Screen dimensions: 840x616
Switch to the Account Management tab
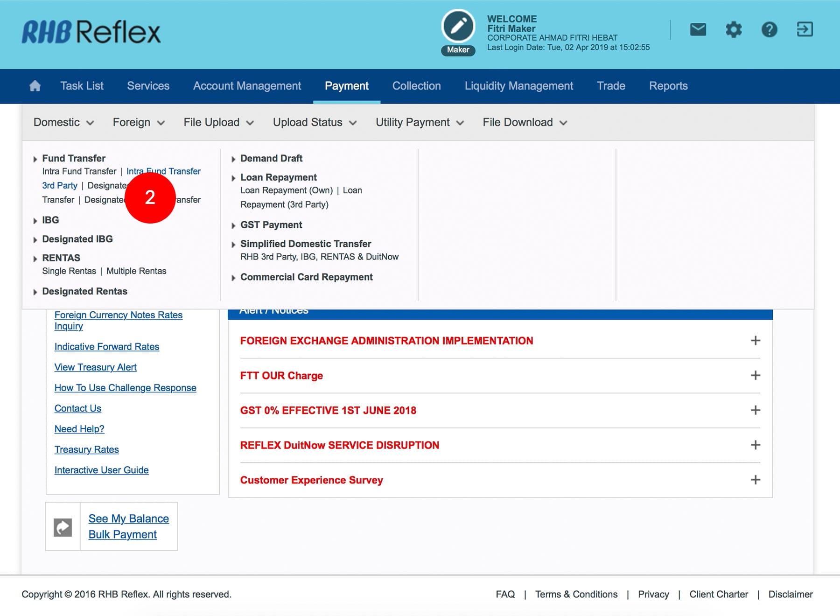tap(247, 86)
